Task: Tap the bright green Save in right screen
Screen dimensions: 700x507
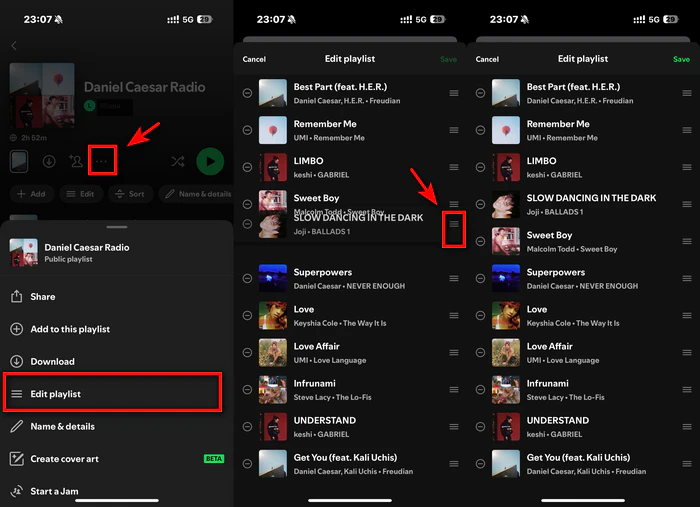Action: click(681, 59)
